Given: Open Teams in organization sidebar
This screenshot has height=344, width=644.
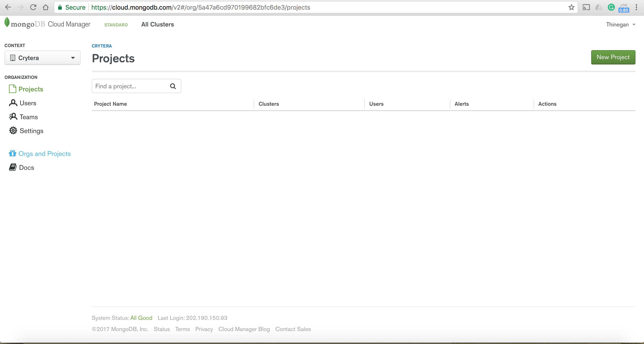Looking at the screenshot, I should [28, 117].
